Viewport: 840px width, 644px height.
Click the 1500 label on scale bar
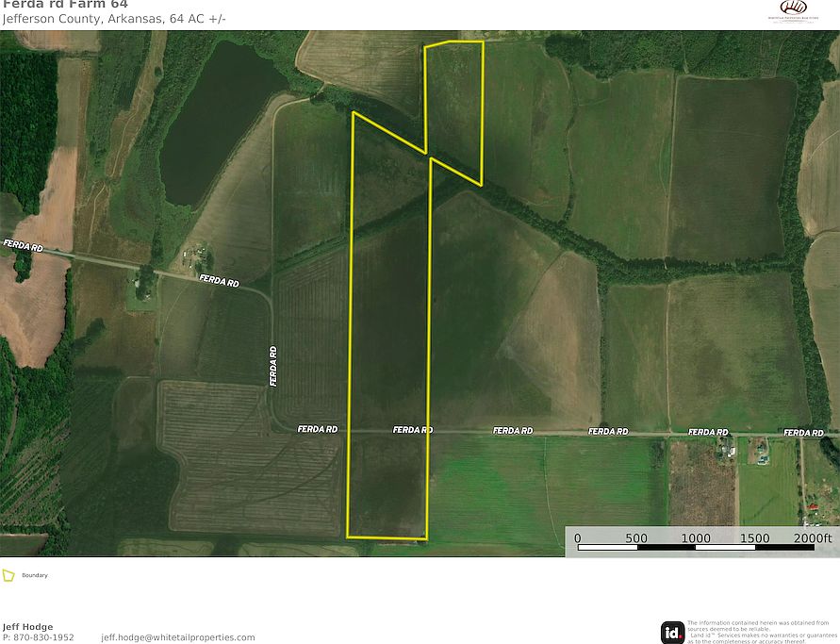[x=755, y=537]
